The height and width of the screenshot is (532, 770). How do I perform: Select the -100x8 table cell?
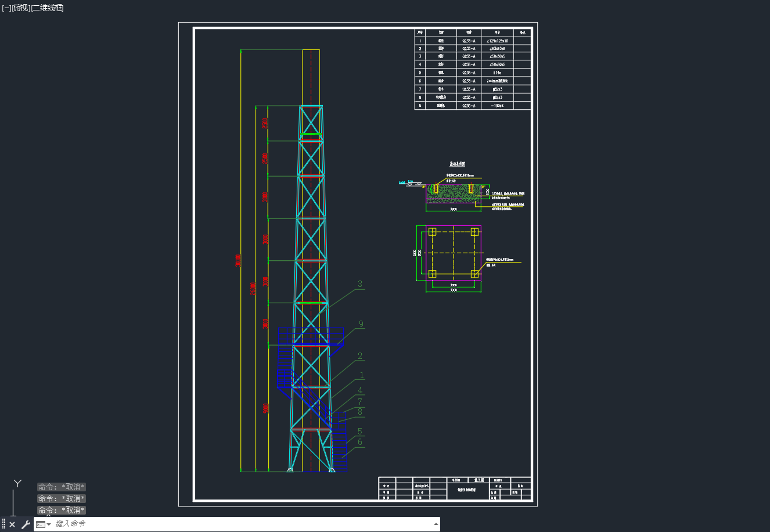pos(497,106)
